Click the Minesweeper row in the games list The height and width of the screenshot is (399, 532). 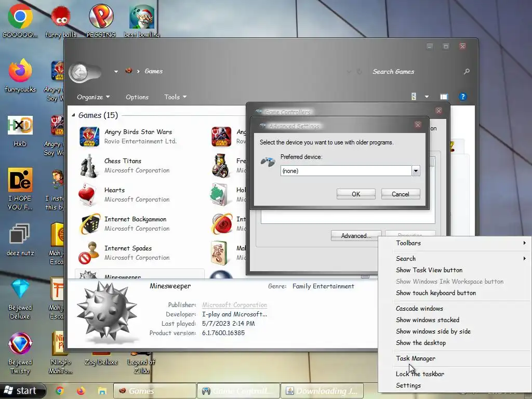point(139,274)
